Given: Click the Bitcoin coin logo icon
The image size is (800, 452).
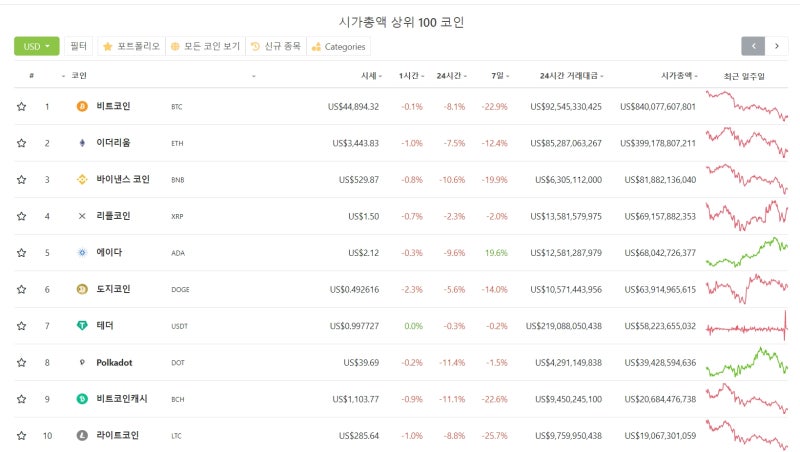Looking at the screenshot, I should (x=82, y=106).
